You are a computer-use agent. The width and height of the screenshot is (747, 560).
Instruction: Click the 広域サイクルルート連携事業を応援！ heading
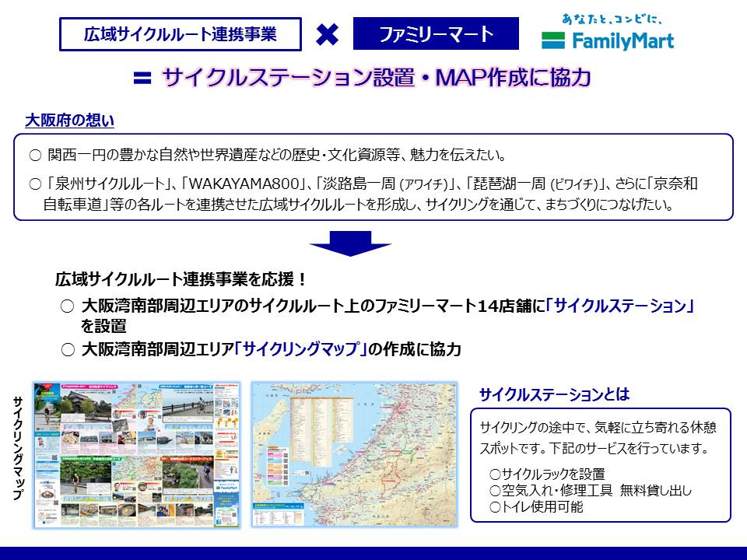[181, 279]
